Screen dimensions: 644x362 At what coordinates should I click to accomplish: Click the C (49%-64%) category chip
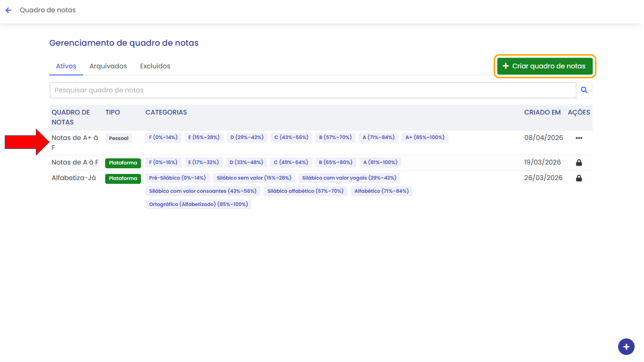[291, 162]
